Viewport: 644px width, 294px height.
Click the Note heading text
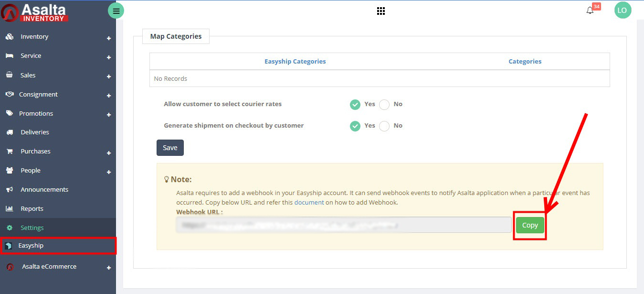click(181, 179)
